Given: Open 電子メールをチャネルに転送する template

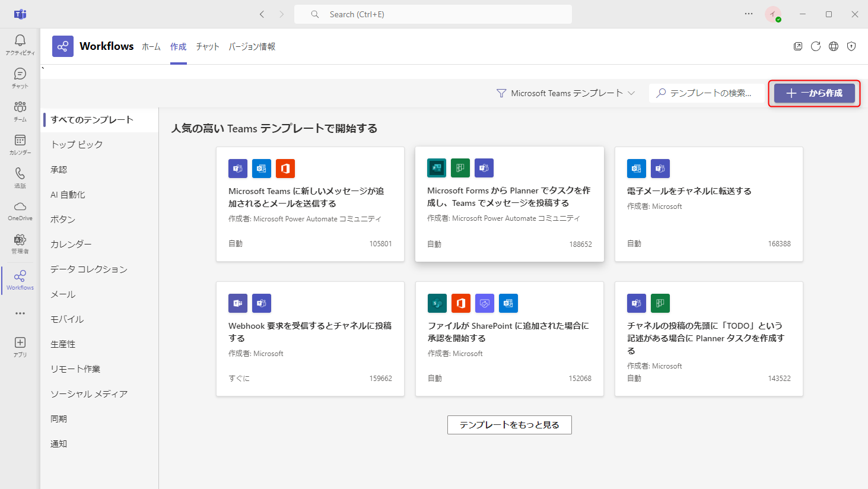Looking at the screenshot, I should tap(709, 204).
